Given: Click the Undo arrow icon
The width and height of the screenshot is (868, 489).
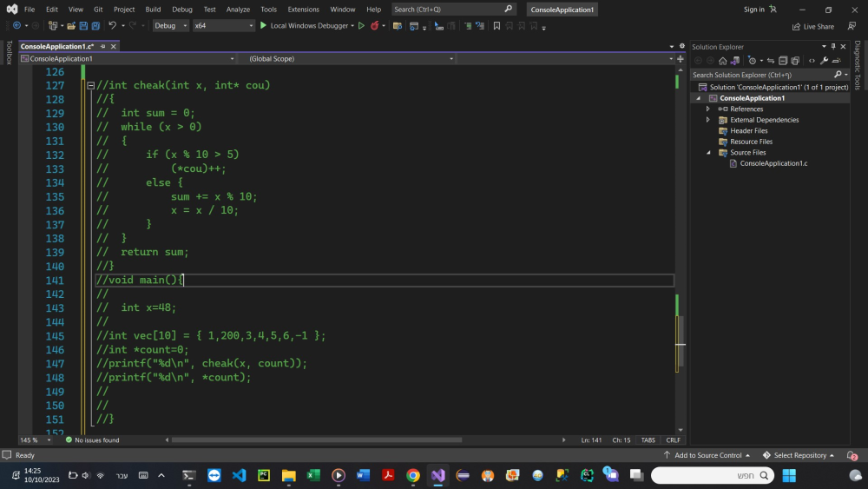Looking at the screenshot, I should point(112,25).
